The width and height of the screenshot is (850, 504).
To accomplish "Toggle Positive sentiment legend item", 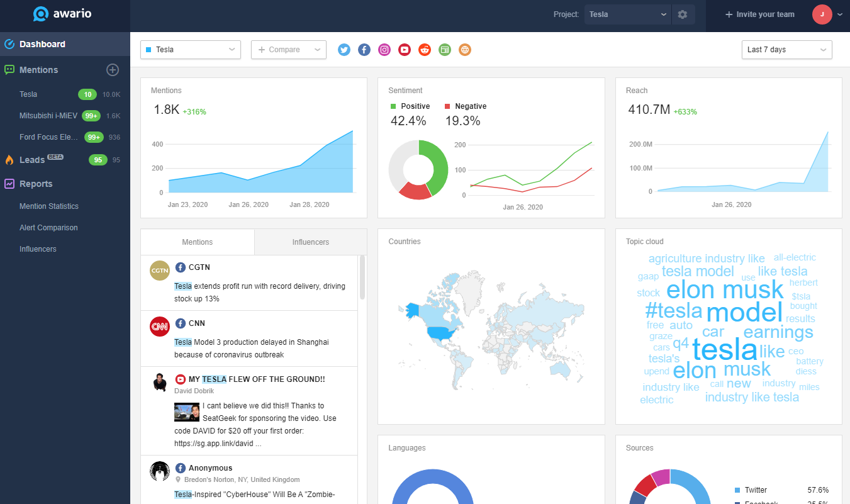I will (x=410, y=106).
